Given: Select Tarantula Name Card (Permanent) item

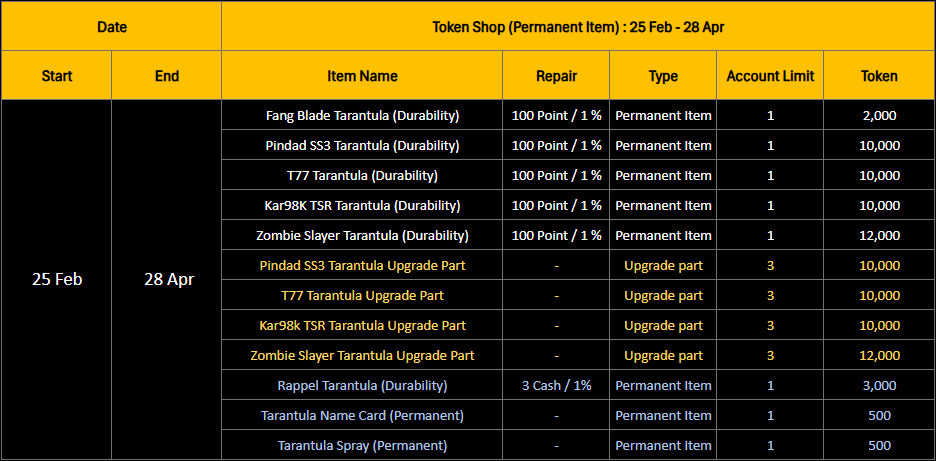Looking at the screenshot, I should point(362,415).
